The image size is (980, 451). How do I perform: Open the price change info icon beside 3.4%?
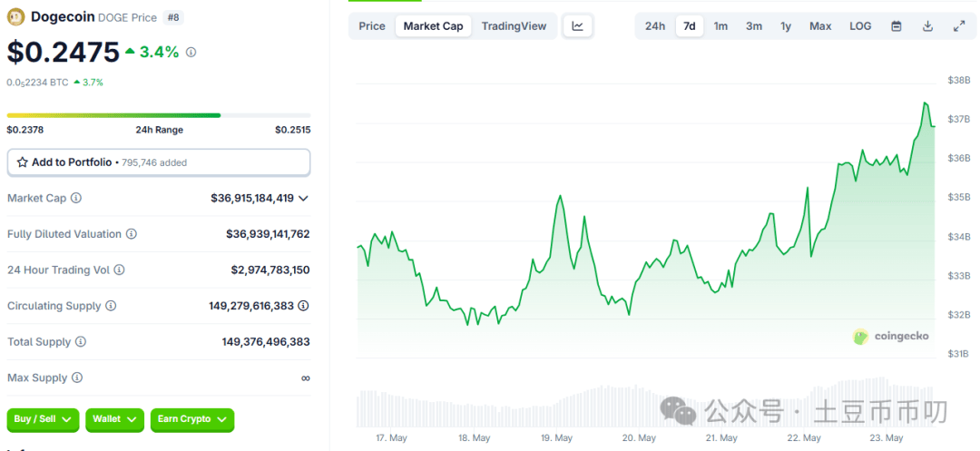(191, 53)
